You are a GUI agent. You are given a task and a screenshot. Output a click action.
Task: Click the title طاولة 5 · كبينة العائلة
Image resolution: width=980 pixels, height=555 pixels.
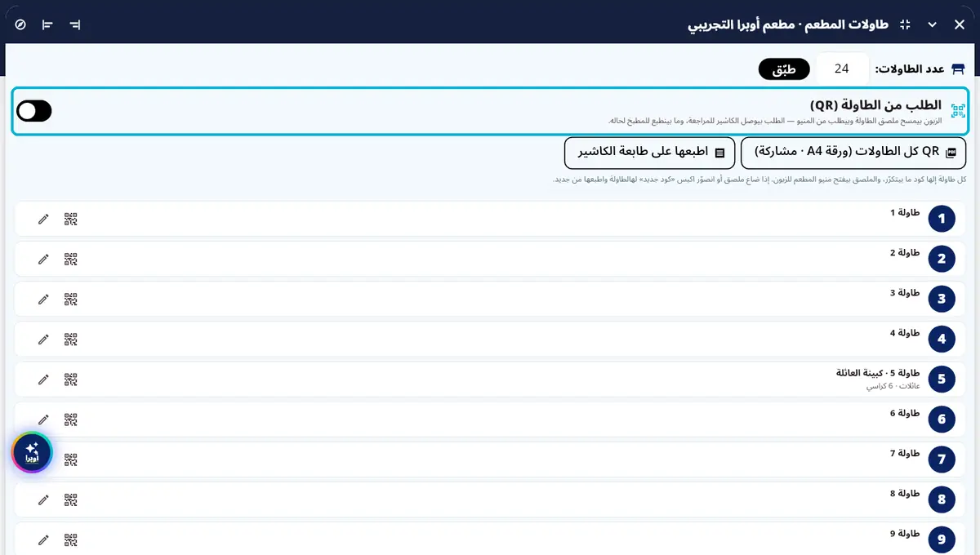(x=878, y=373)
